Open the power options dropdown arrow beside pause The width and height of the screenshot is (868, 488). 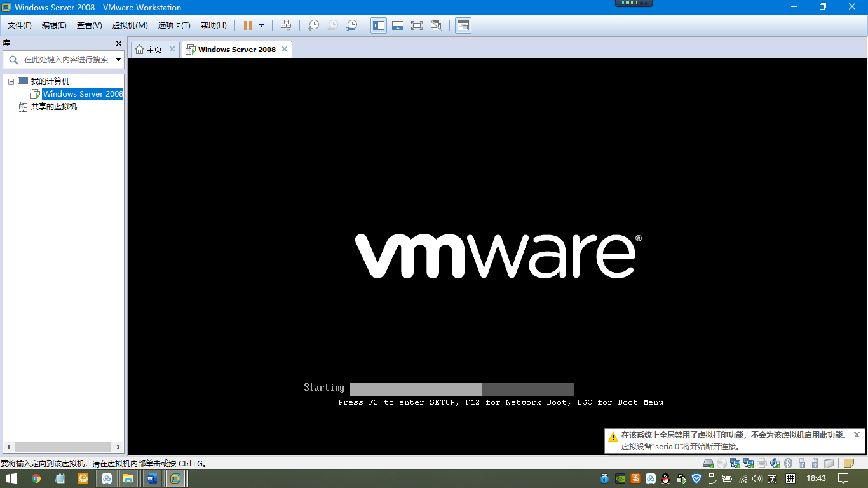(261, 25)
